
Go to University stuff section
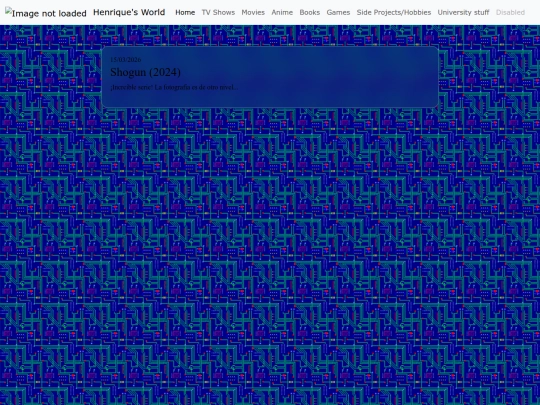pyautogui.click(x=463, y=12)
